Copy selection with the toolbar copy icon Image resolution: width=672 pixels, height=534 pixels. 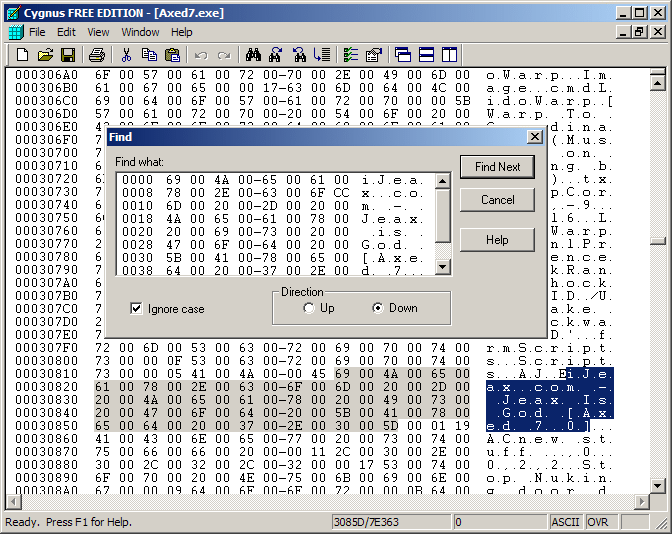pyautogui.click(x=149, y=55)
